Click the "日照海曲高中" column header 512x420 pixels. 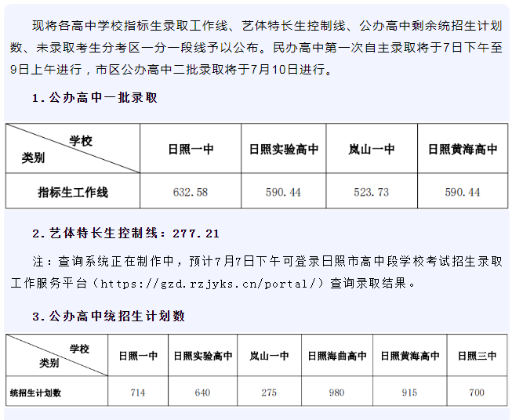(x=337, y=356)
